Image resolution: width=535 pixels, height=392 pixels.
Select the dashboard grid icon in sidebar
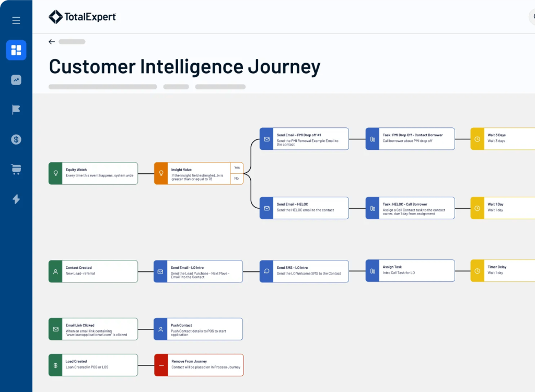click(16, 50)
